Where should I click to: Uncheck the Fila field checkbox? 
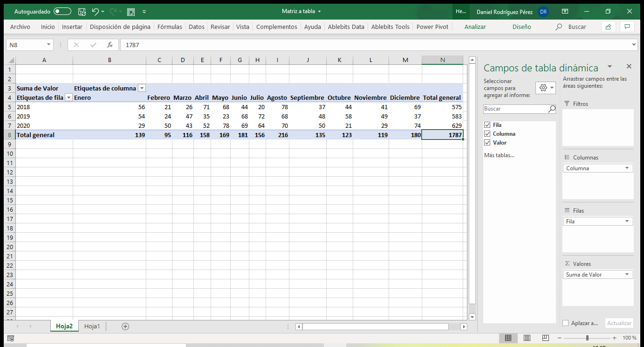[x=487, y=125]
